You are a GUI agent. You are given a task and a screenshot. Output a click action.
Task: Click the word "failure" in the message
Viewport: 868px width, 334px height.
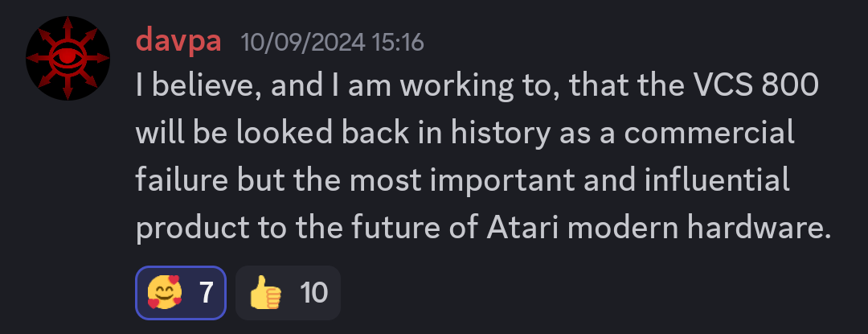180,182
